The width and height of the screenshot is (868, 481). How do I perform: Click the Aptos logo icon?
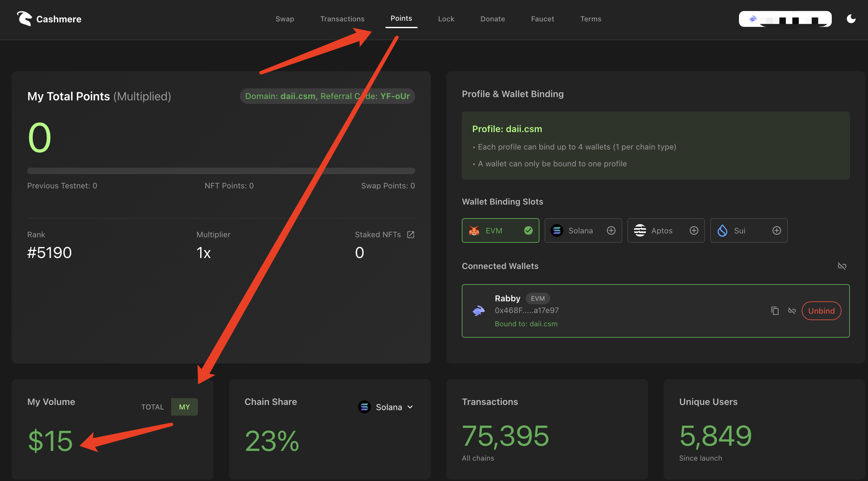point(640,230)
